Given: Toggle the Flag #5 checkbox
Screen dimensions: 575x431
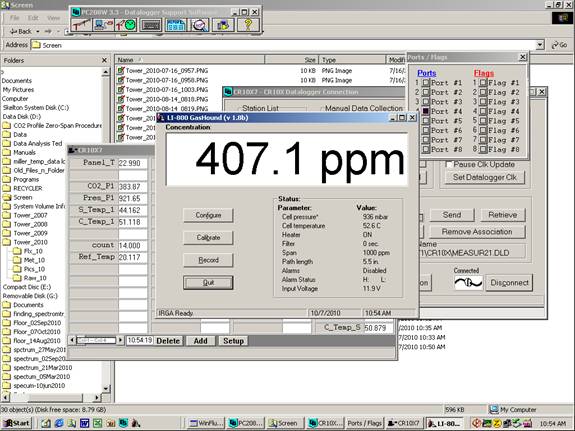Looking at the screenshot, I should (x=483, y=121).
